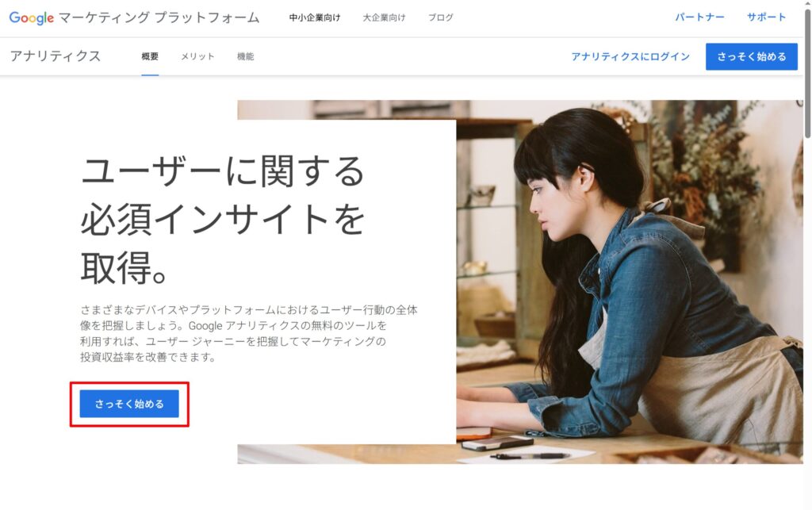This screenshot has width=812, height=510.
Task: Open the ブログ link in top navigation
Action: coord(441,17)
